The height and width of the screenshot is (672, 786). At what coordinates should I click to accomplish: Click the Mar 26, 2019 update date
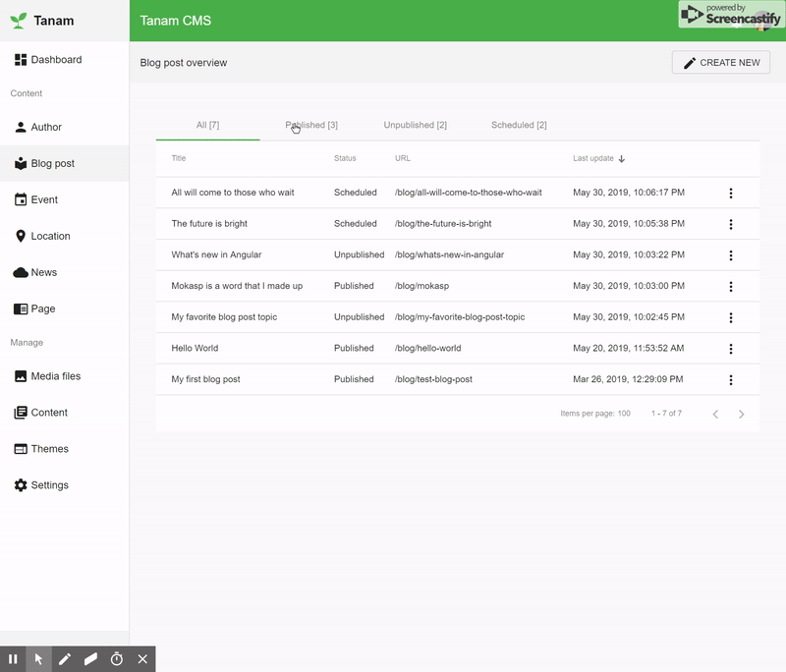pos(628,379)
